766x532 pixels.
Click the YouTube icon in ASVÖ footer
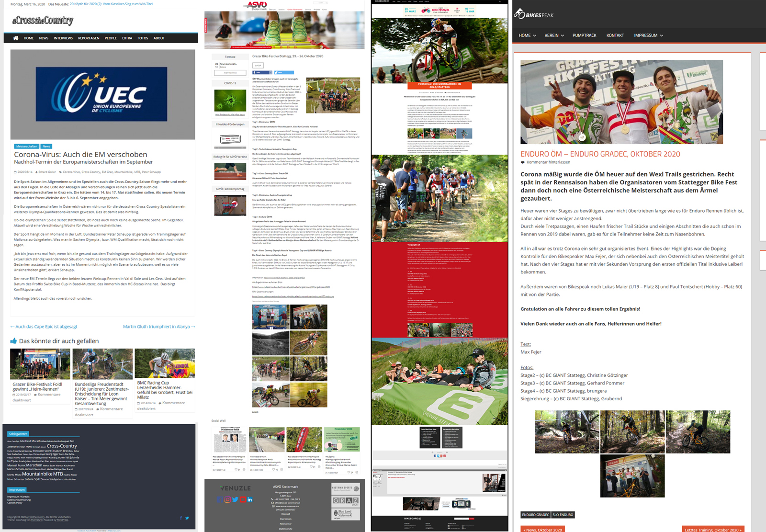(x=243, y=499)
